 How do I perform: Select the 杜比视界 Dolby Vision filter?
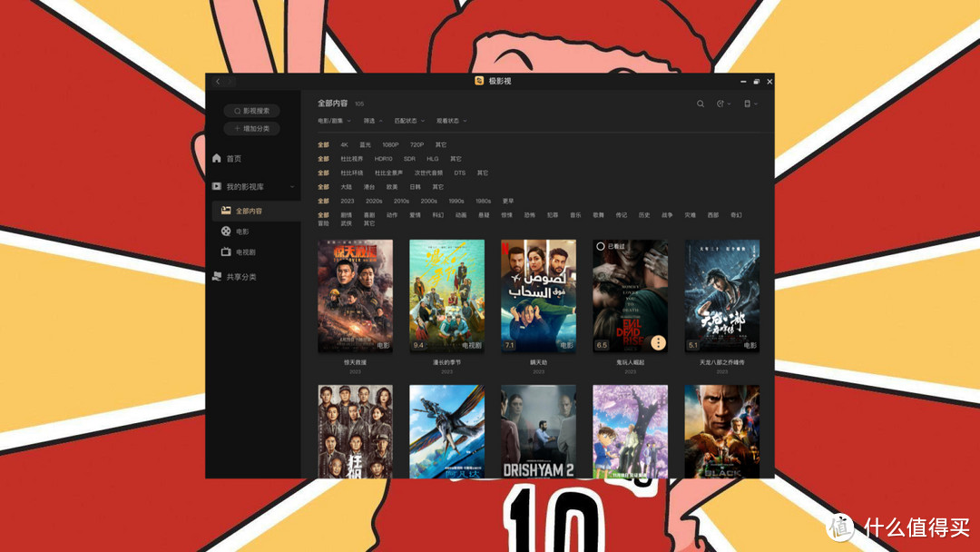coord(352,159)
